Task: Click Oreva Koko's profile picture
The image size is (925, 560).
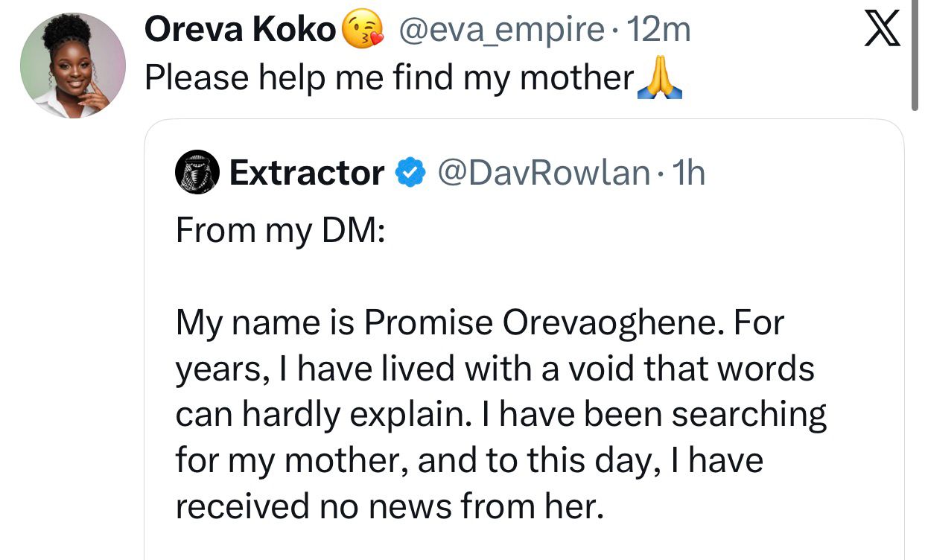Action: pos(73,56)
